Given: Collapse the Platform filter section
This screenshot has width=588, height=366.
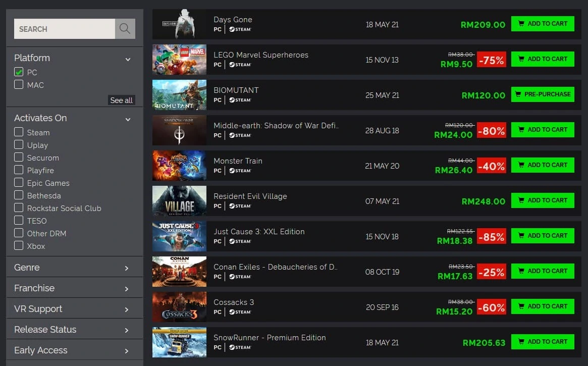Looking at the screenshot, I should (128, 59).
